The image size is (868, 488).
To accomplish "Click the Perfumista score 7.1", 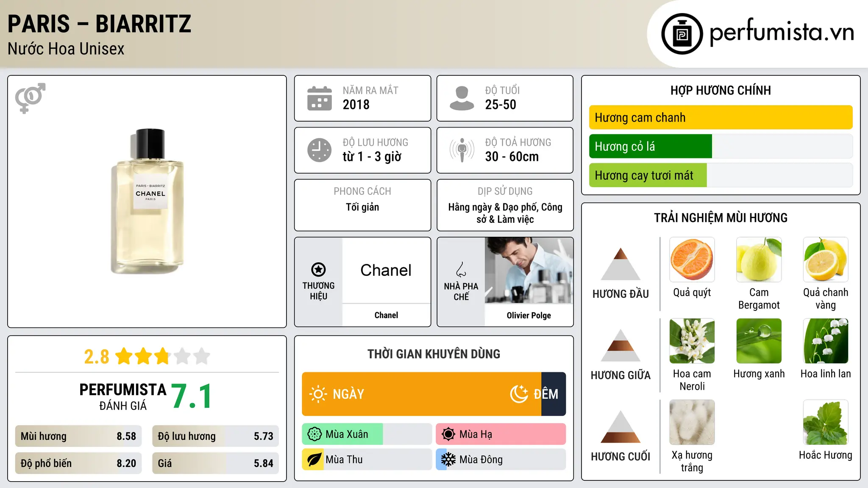I will [192, 396].
